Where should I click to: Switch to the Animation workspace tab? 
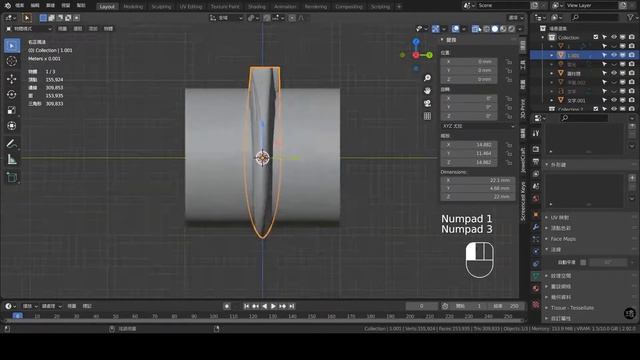(285, 7)
